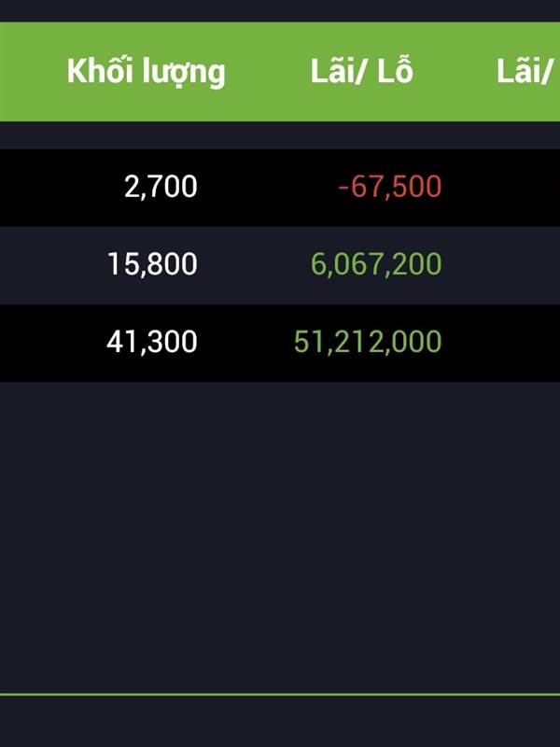Click the blank third-column cell beside -67,500
Image resolution: width=560 pixels, height=747 pixels.
[505, 188]
